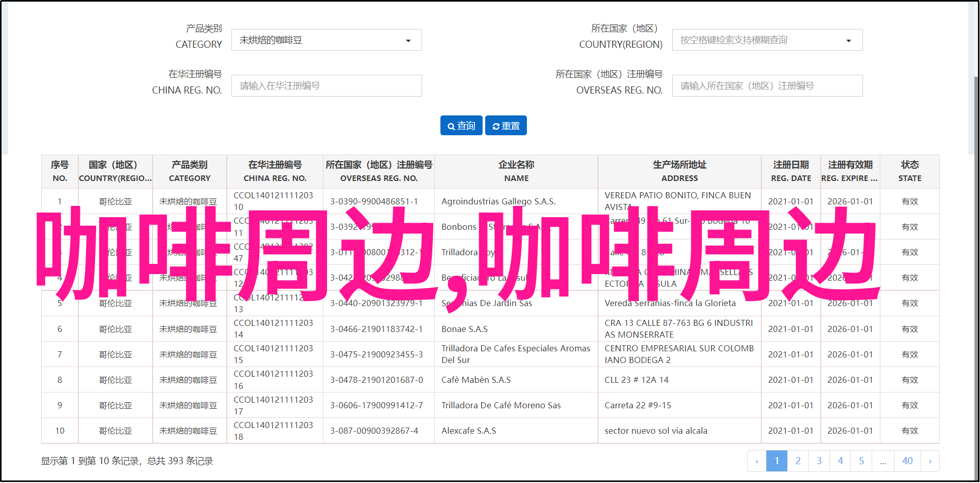Select address CENTRO EMPRESARIAL SUR COLOMBIANO
Viewport: 980px width, 483px height.
679,354
